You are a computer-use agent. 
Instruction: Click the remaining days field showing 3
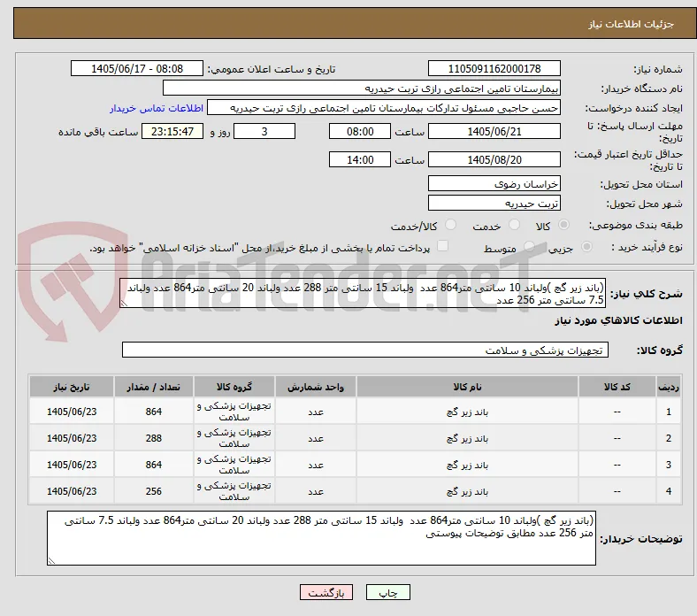coord(264,131)
